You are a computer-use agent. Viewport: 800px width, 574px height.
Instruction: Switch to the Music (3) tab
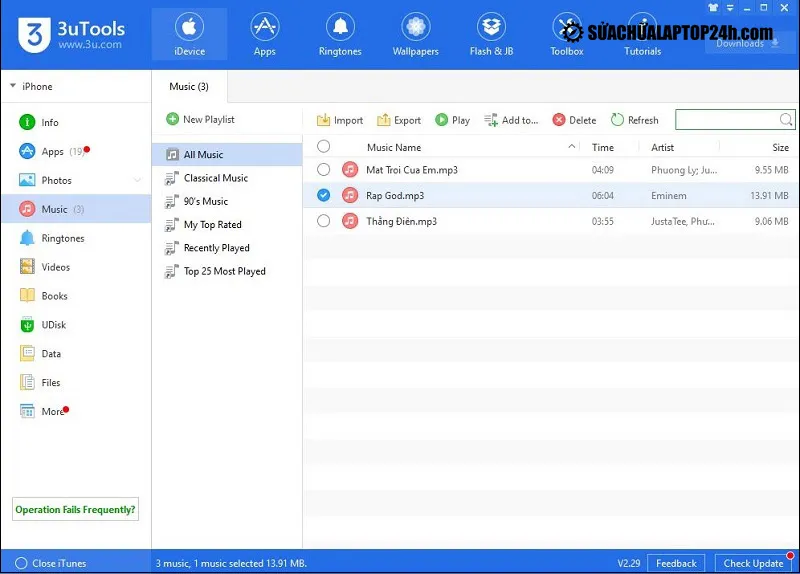tap(189, 87)
